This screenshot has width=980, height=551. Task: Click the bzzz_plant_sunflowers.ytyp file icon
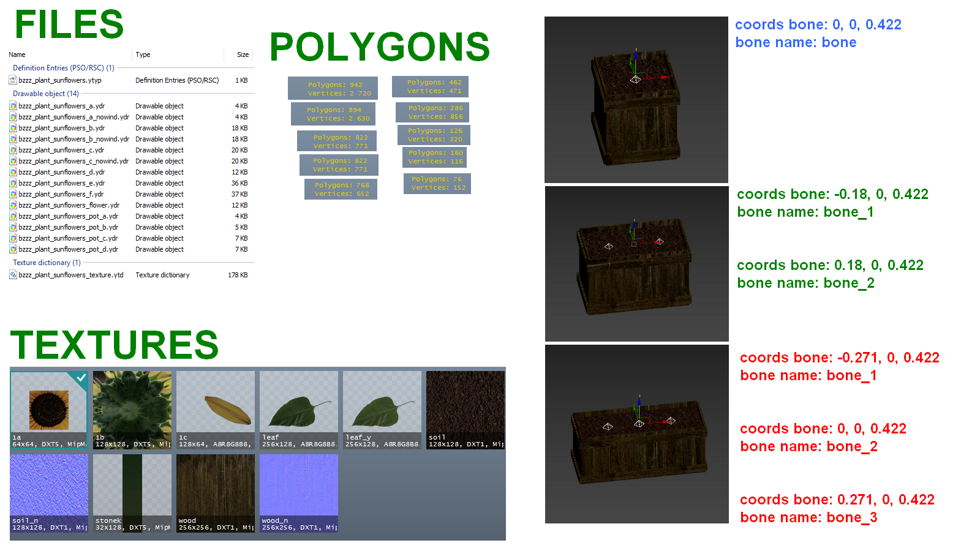(13, 80)
